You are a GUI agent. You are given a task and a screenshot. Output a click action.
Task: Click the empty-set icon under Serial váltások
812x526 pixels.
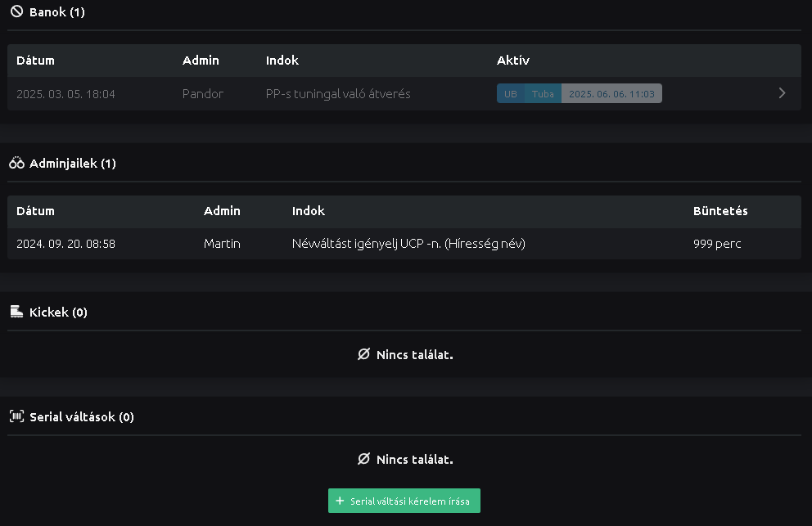(363, 460)
